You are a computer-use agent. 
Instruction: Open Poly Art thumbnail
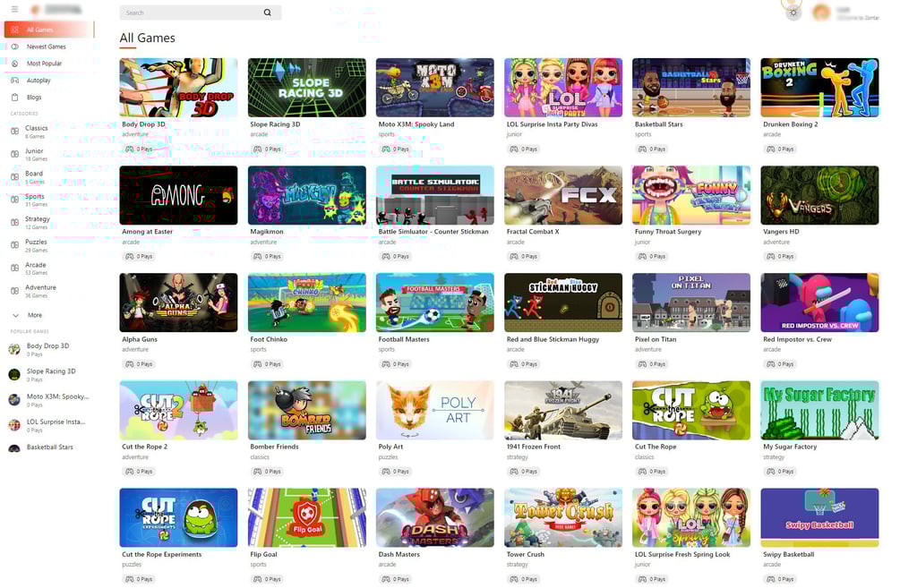pyautogui.click(x=435, y=410)
